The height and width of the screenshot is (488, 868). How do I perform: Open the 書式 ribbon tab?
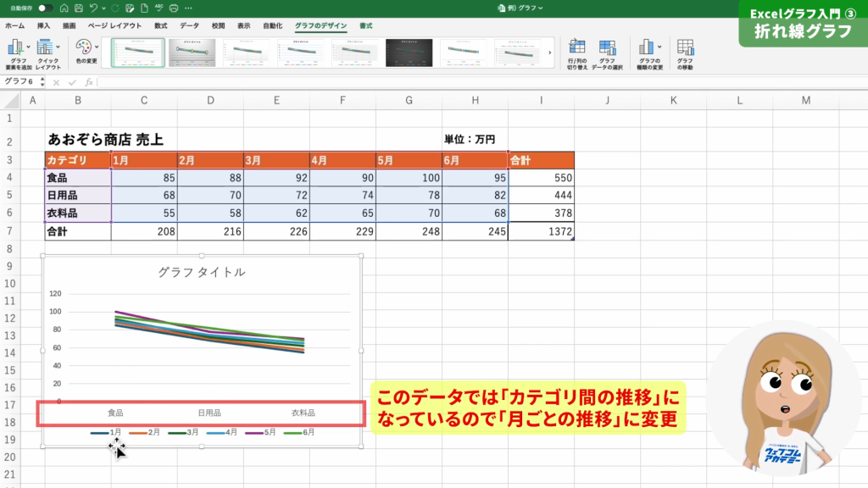pyautogui.click(x=365, y=26)
